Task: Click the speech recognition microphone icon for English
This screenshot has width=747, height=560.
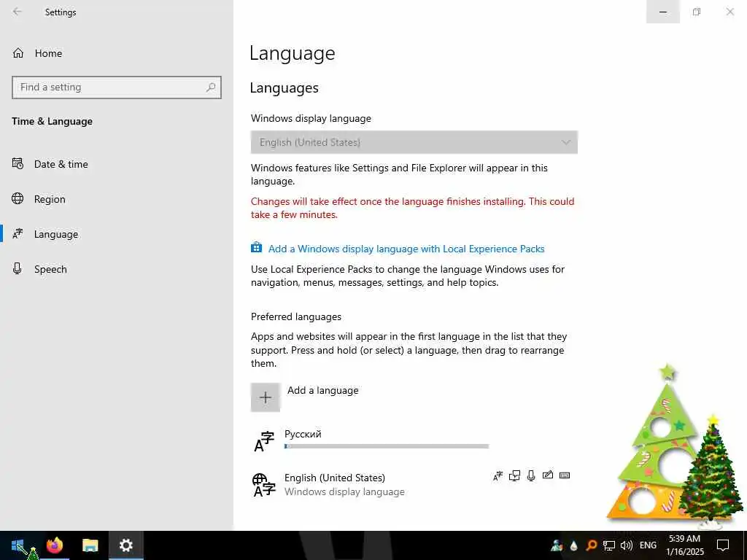Action: click(x=531, y=475)
